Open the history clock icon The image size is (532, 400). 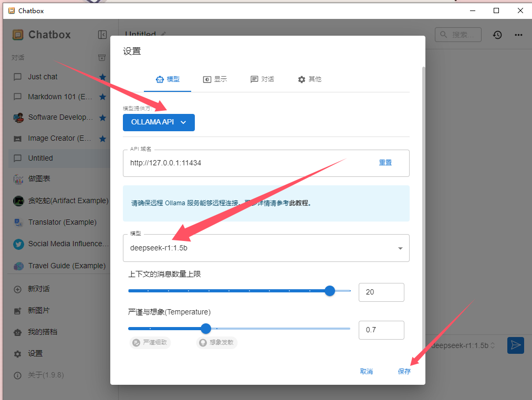(x=497, y=35)
